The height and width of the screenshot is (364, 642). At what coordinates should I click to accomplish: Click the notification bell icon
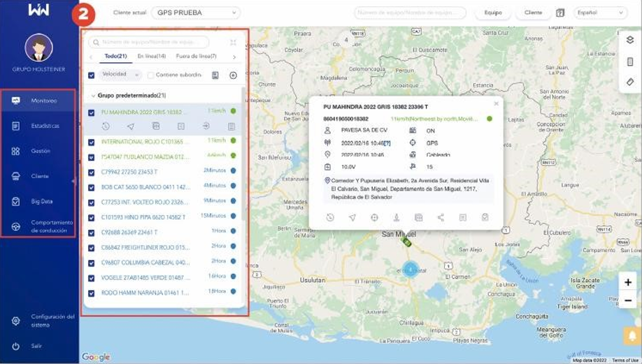pyautogui.click(x=632, y=336)
